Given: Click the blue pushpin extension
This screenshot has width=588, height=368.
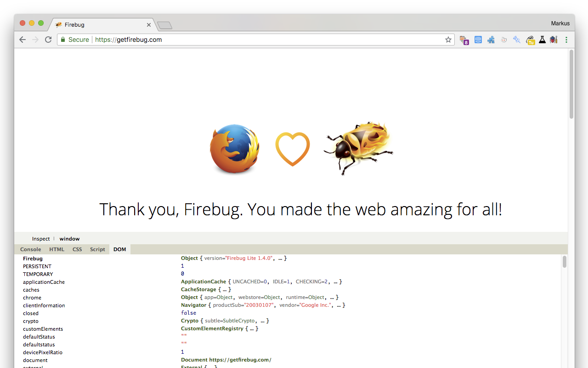Looking at the screenshot, I should coord(517,40).
